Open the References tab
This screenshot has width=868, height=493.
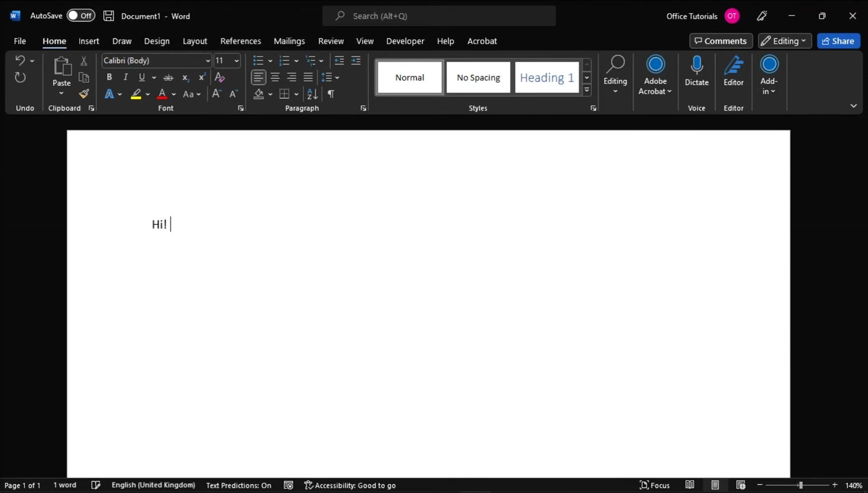point(241,41)
